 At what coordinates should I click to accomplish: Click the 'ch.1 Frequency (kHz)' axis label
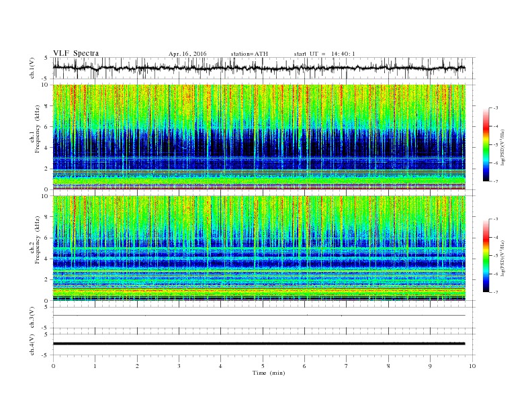35,129
